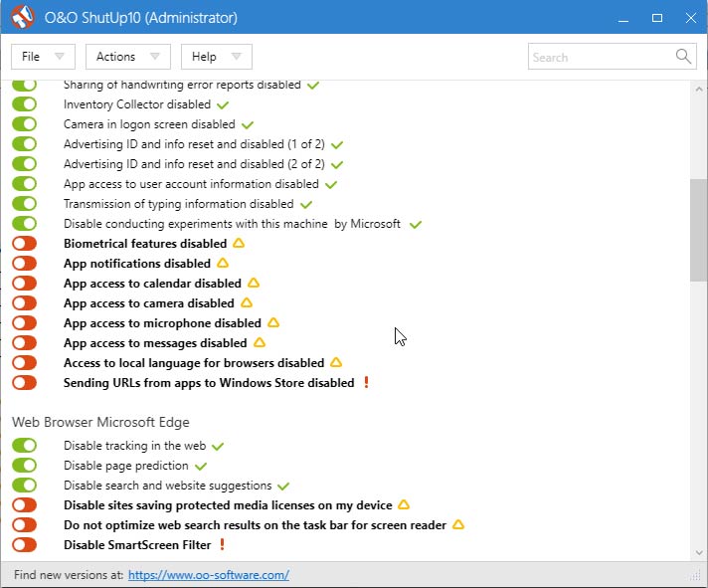The height and width of the screenshot is (588, 708).
Task: Turn on App access to camera disabled
Action: tap(25, 303)
